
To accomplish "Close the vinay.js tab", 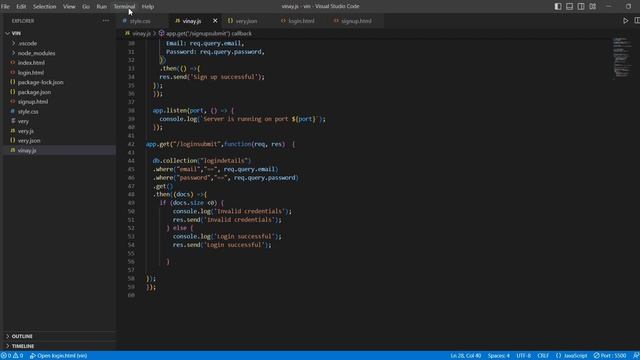I will pyautogui.click(x=215, y=21).
